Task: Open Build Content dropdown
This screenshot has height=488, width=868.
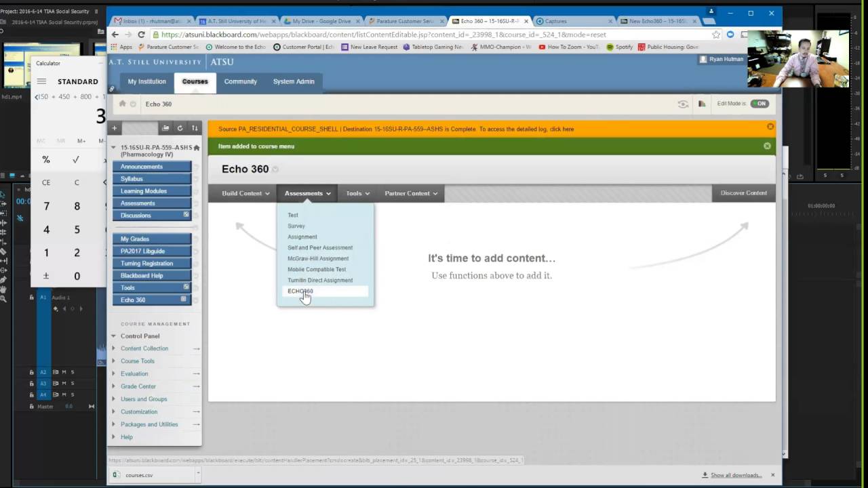Action: click(245, 193)
